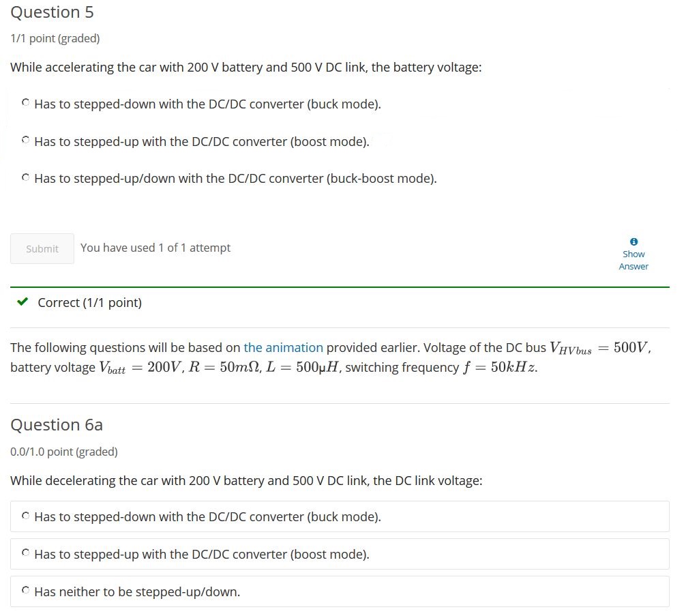Click '0.0/1.0 point (graded)' score label

point(64,452)
